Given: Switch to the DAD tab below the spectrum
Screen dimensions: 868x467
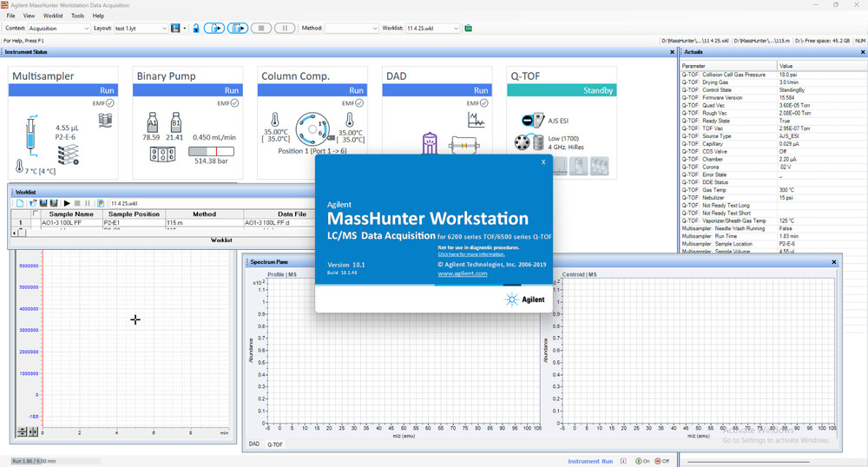Looking at the screenshot, I should pyautogui.click(x=254, y=444).
